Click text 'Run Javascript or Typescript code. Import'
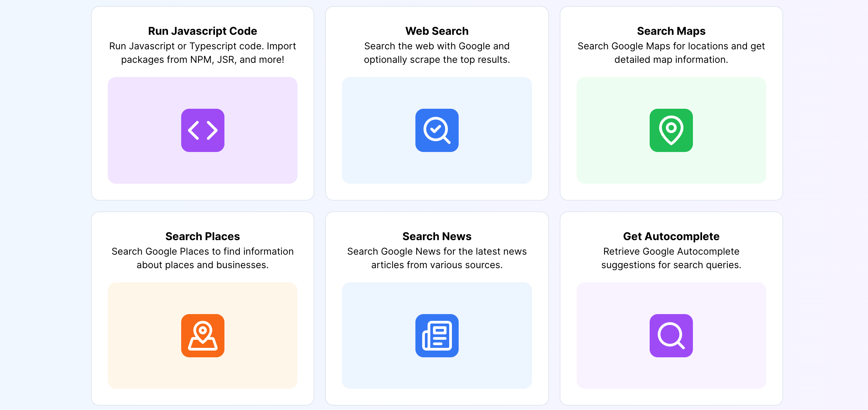The width and height of the screenshot is (868, 410). 202,46
